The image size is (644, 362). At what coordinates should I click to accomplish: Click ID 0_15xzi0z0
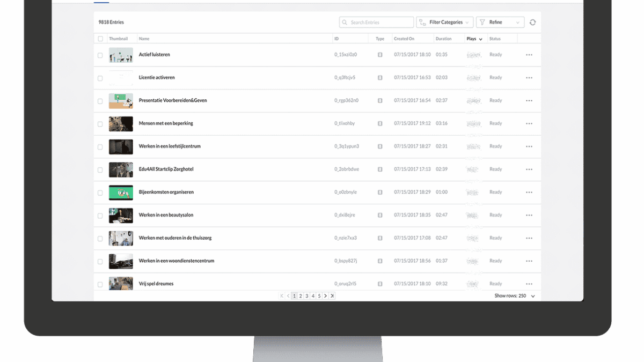(346, 55)
